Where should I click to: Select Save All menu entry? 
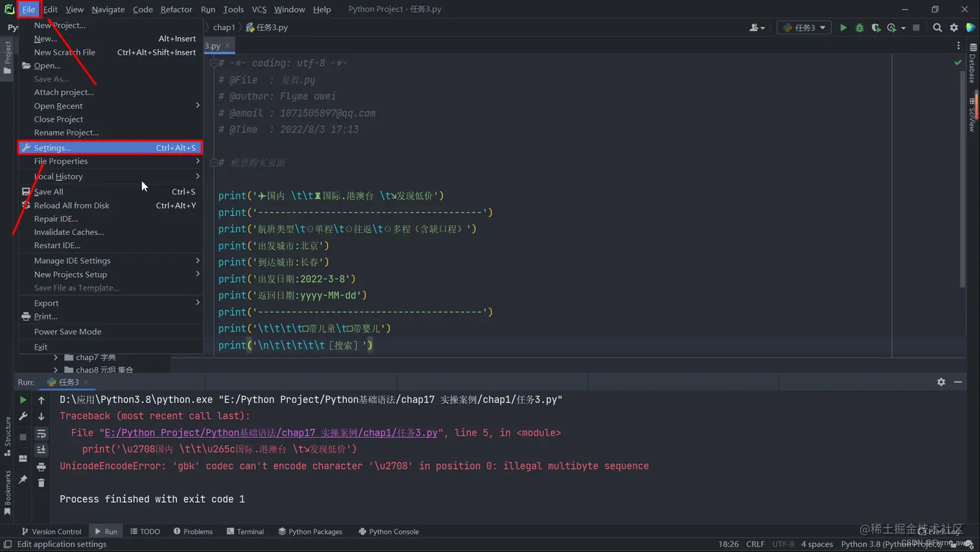[110, 192]
